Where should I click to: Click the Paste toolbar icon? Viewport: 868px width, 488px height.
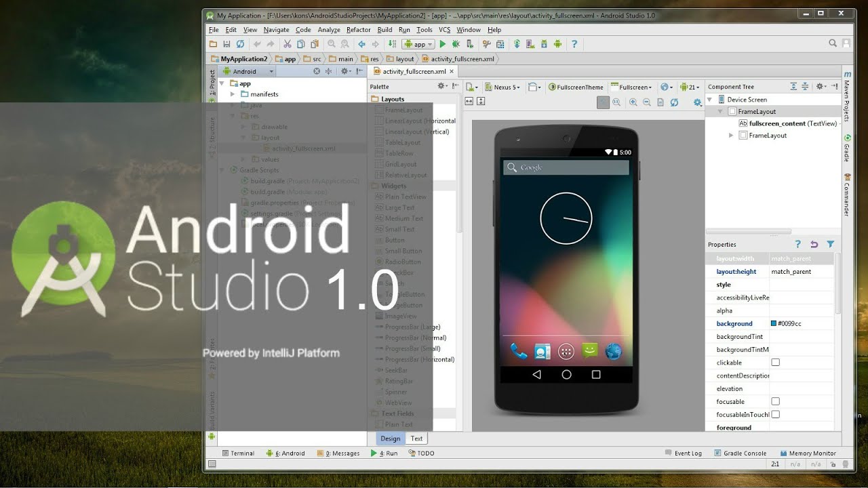coord(313,44)
